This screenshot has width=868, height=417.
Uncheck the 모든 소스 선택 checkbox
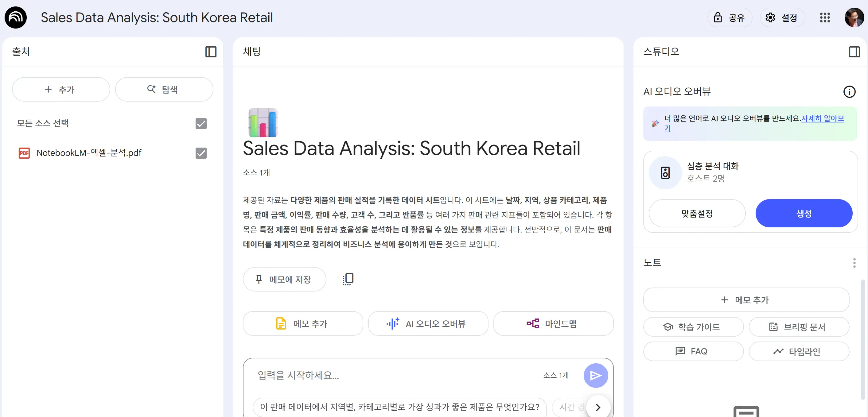click(201, 124)
